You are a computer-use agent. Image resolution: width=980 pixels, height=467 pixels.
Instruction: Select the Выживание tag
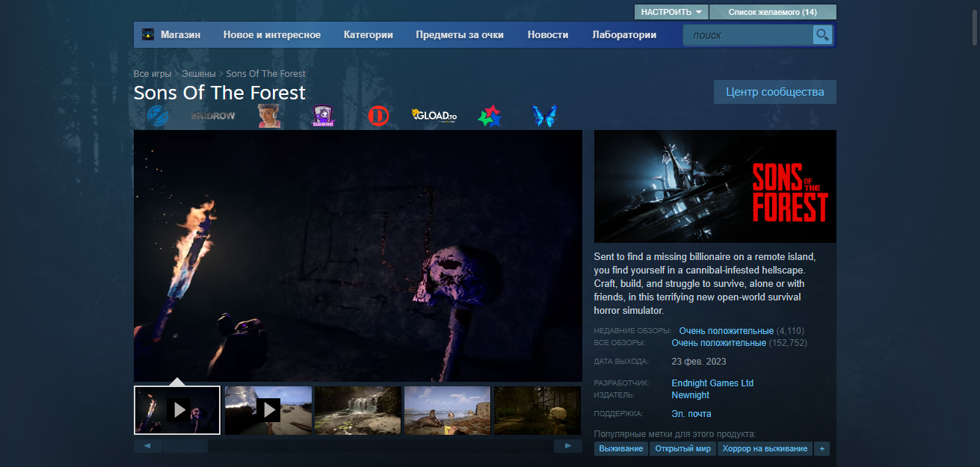(621, 448)
